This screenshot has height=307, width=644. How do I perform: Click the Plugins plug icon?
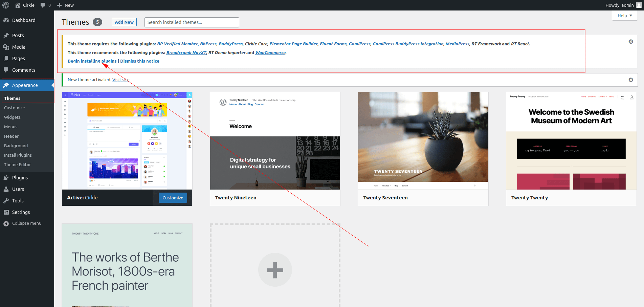(x=6, y=178)
